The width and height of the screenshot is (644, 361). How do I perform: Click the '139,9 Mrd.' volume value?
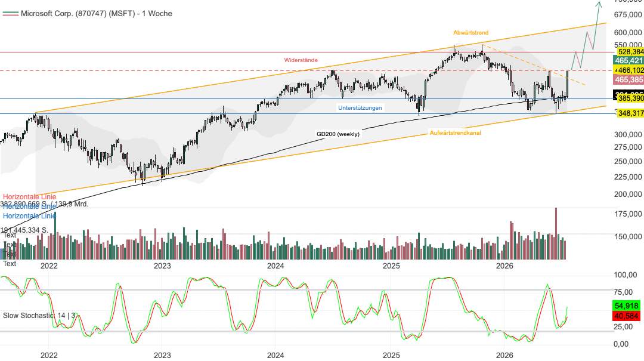71,204
